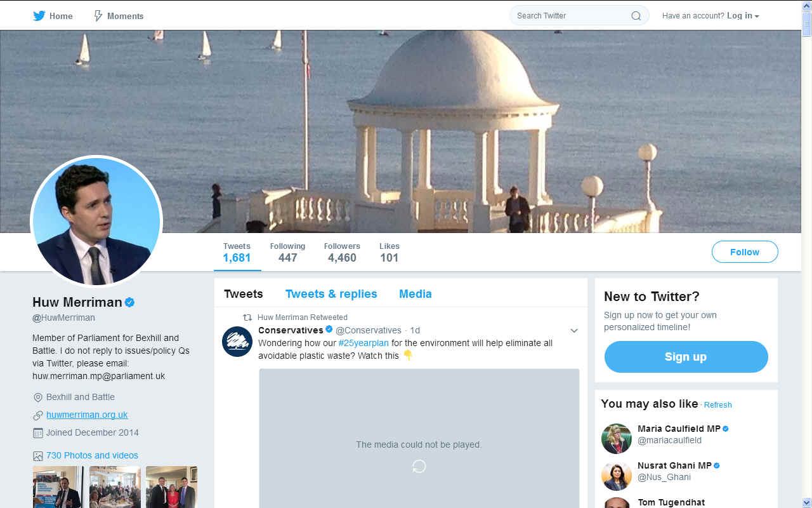Click the retweet icon above the tweet
Screen dimensions: 812x508
pos(248,317)
